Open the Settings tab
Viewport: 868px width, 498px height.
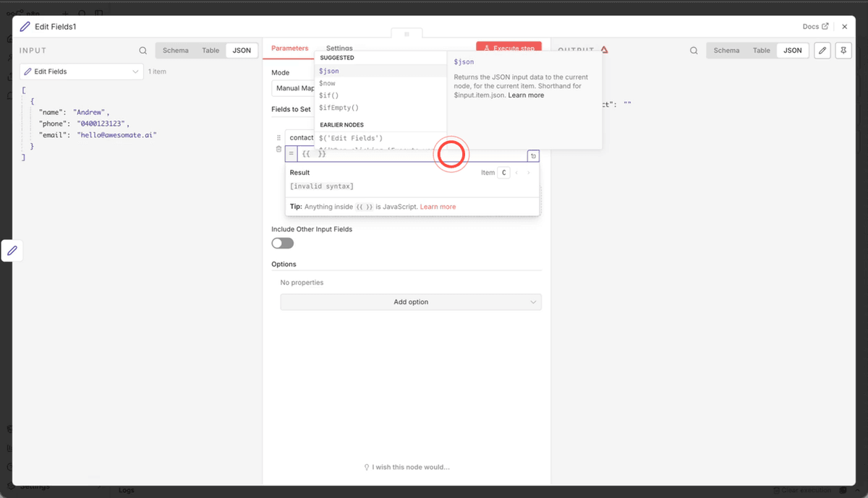339,48
